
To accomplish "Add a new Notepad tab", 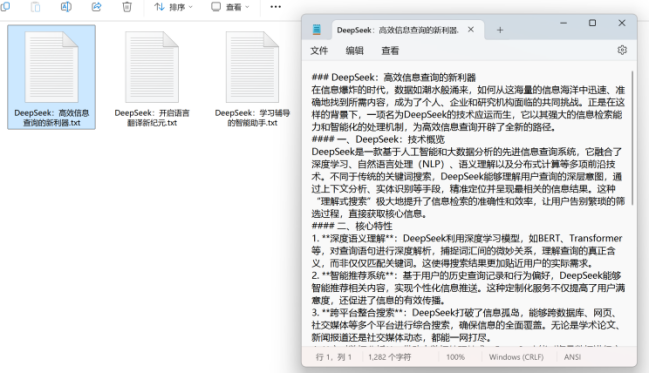I will pos(500,30).
